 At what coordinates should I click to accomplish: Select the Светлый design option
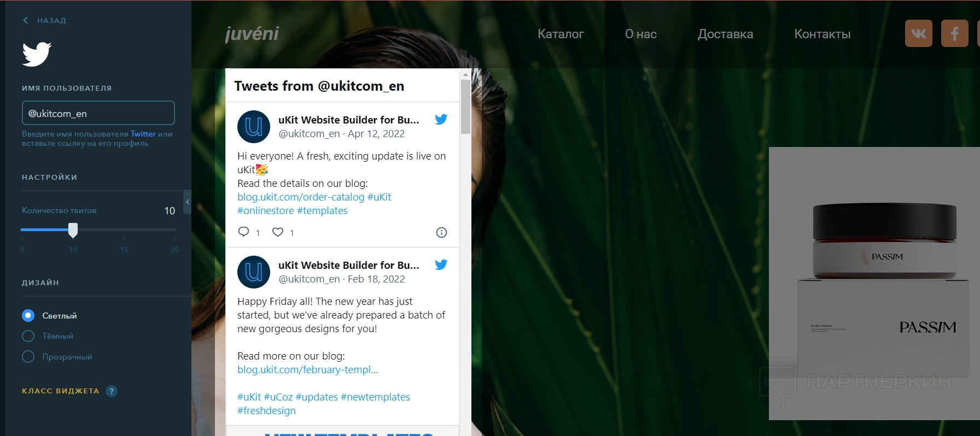tap(28, 316)
